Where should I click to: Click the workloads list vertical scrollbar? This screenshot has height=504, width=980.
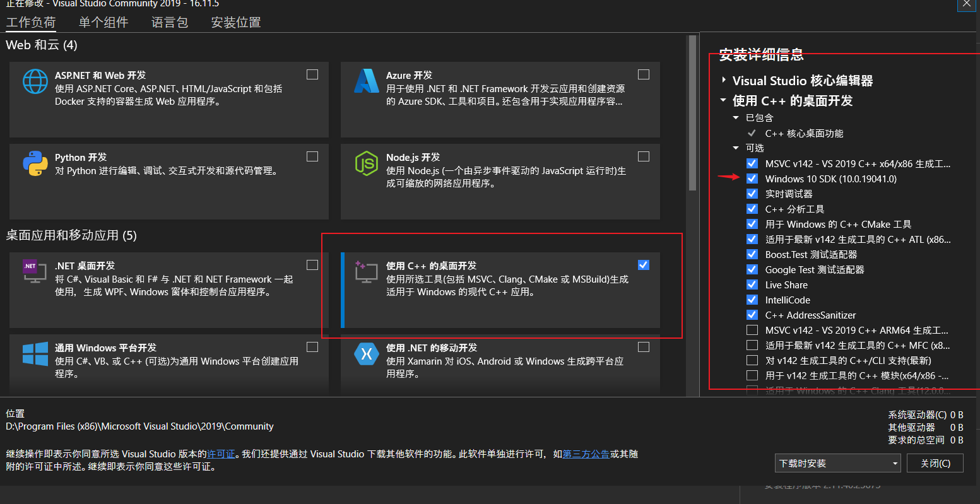692,114
